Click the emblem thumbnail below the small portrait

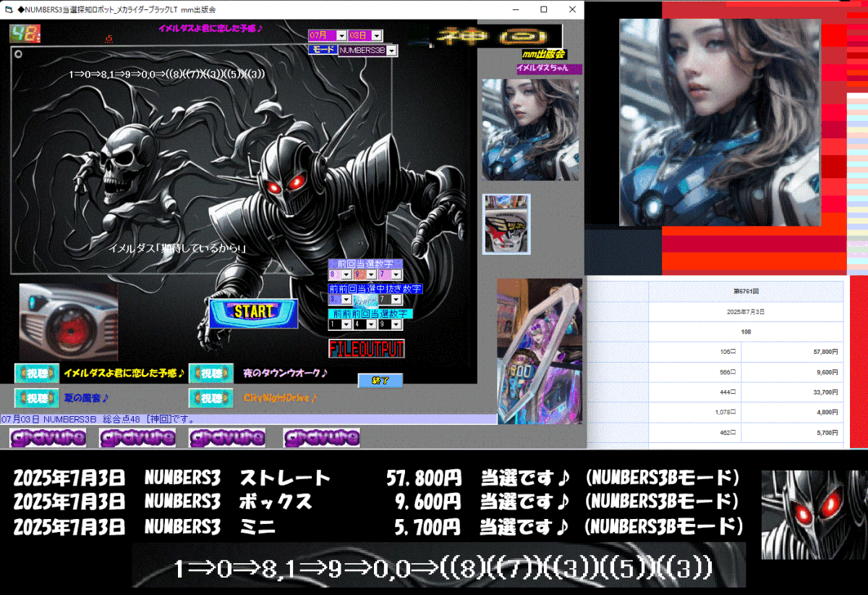[506, 224]
